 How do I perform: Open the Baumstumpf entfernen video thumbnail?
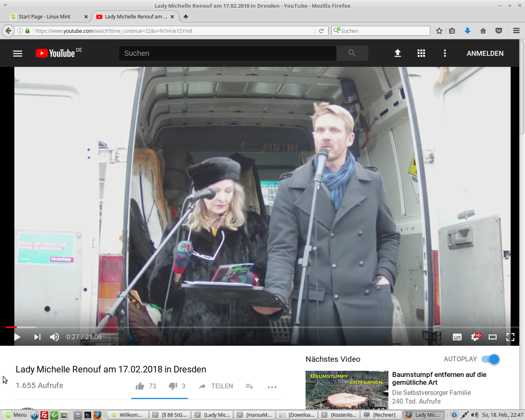(x=347, y=390)
